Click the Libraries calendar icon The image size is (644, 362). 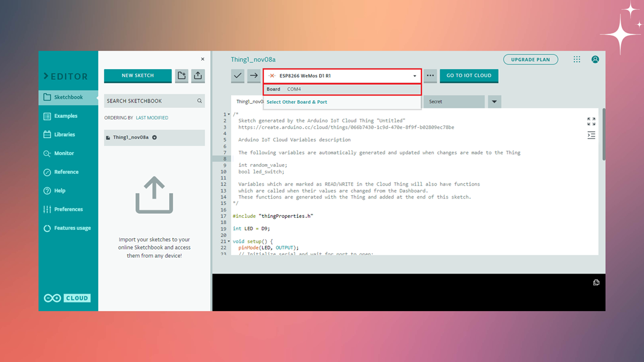click(x=47, y=134)
